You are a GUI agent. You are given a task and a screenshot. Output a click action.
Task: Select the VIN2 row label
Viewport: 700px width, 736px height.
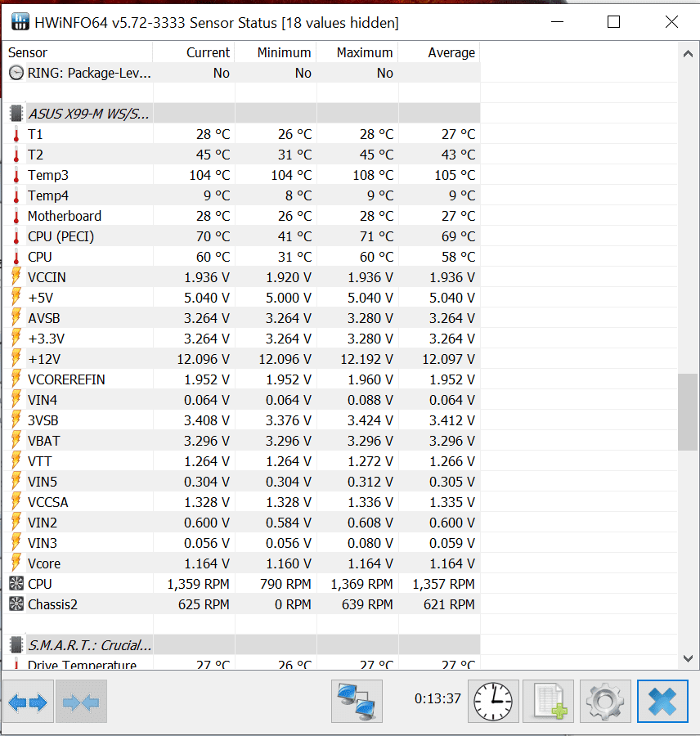[x=43, y=523]
